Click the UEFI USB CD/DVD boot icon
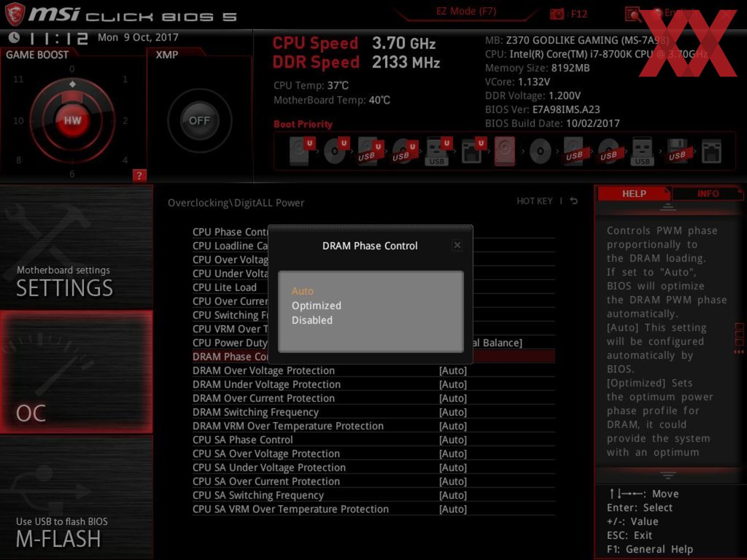The width and height of the screenshot is (747, 560). pyautogui.click(x=404, y=151)
